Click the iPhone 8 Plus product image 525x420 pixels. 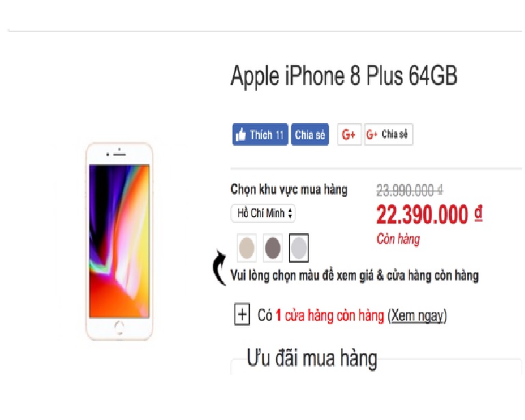coord(119,241)
